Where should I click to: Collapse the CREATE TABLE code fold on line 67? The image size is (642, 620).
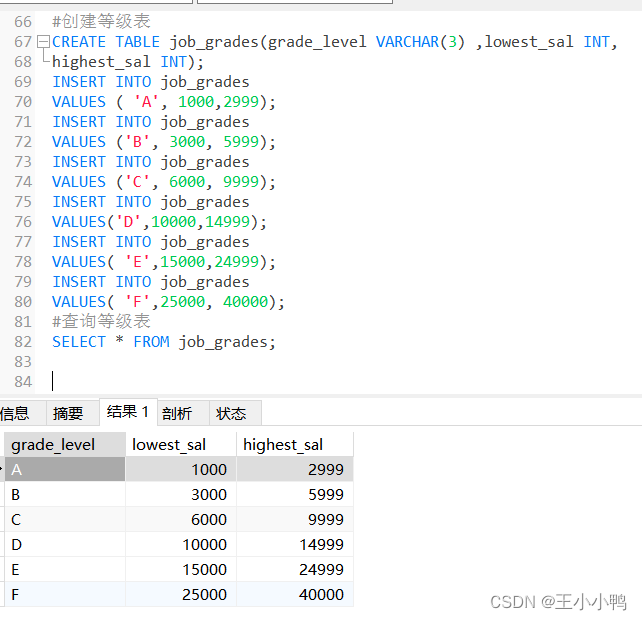(x=43, y=42)
